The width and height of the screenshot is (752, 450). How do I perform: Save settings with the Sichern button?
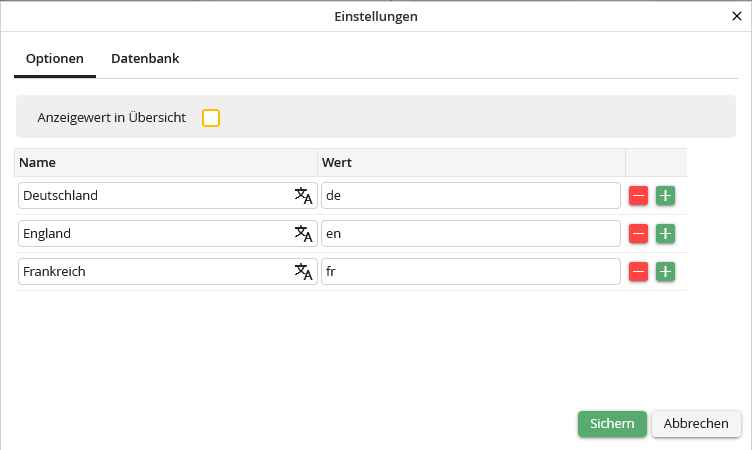click(x=612, y=424)
